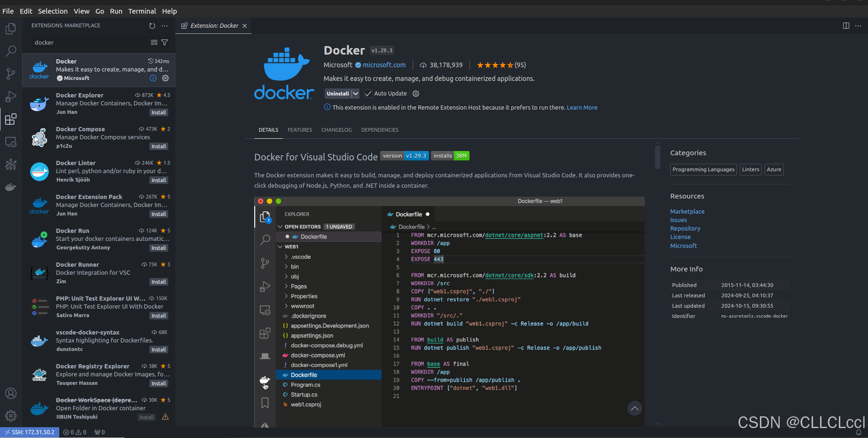Switch to the Dependencies tab
This screenshot has width=868, height=438.
tap(380, 130)
